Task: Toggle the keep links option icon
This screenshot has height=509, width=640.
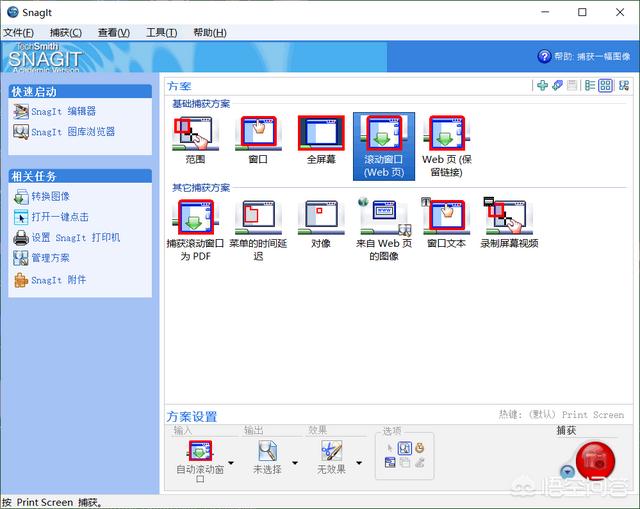Action: (390, 462)
